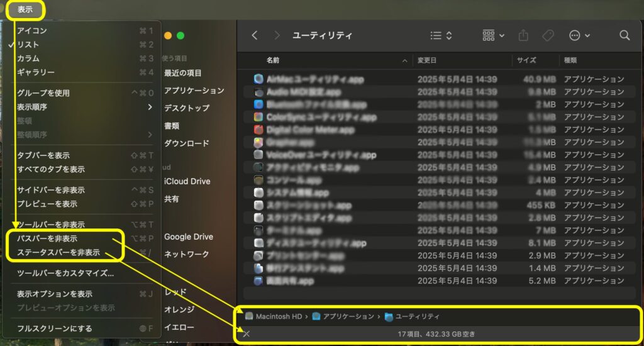The image size is (644, 346).
Task: Click the Finder forward navigation arrow
Action: click(x=277, y=36)
